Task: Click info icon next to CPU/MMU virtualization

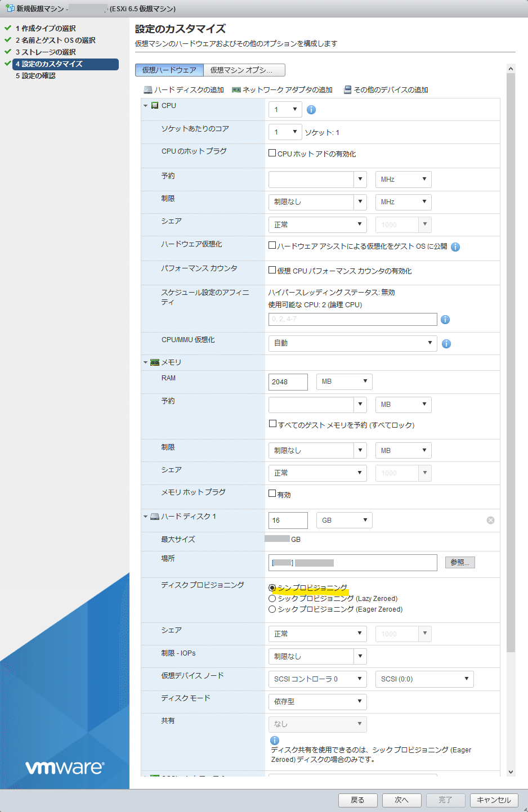Action: tap(446, 343)
